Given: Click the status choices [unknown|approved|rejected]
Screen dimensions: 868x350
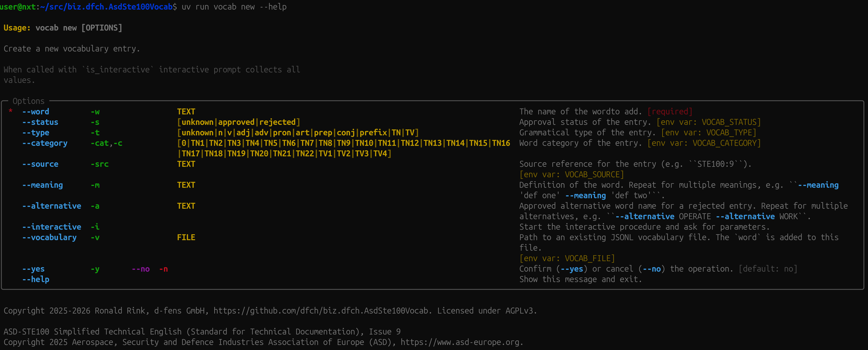Looking at the screenshot, I should point(239,122).
